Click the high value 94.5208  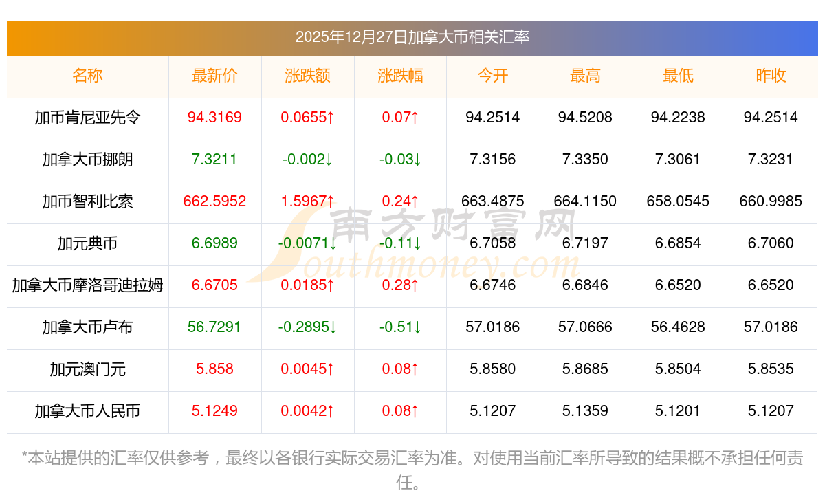click(x=585, y=118)
